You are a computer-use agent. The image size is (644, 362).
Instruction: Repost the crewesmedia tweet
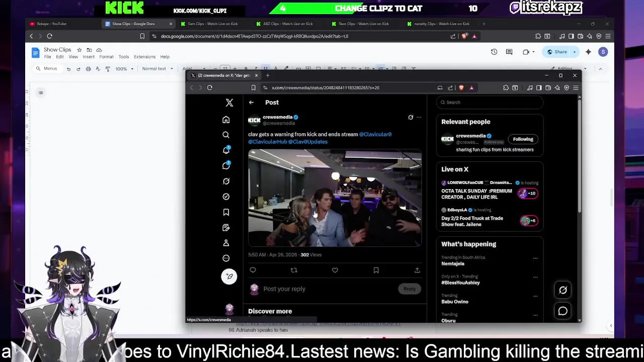point(294,270)
